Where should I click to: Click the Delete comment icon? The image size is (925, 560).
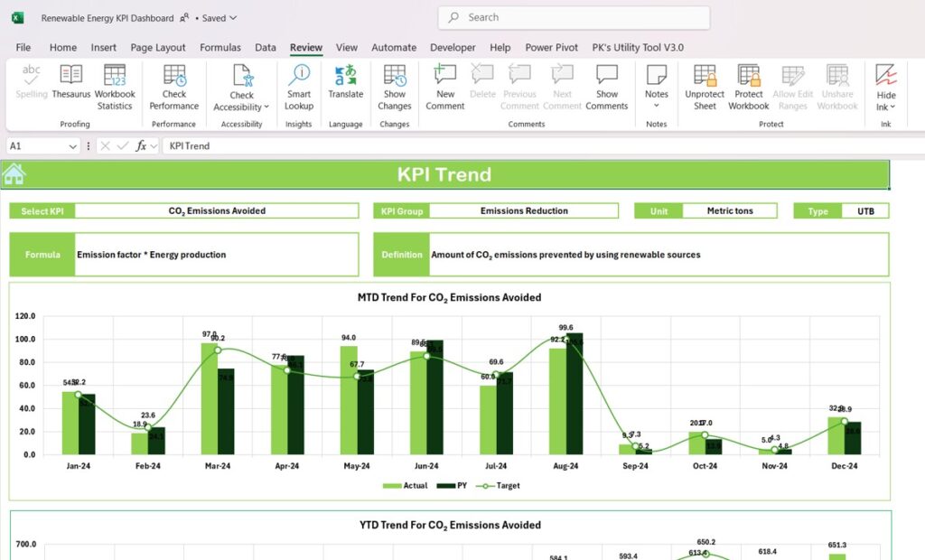point(482,75)
